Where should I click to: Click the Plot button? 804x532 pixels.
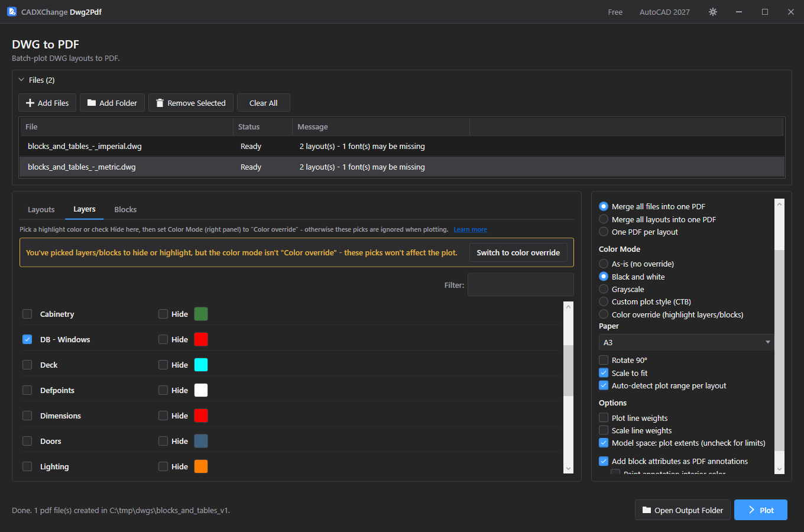tap(761, 510)
